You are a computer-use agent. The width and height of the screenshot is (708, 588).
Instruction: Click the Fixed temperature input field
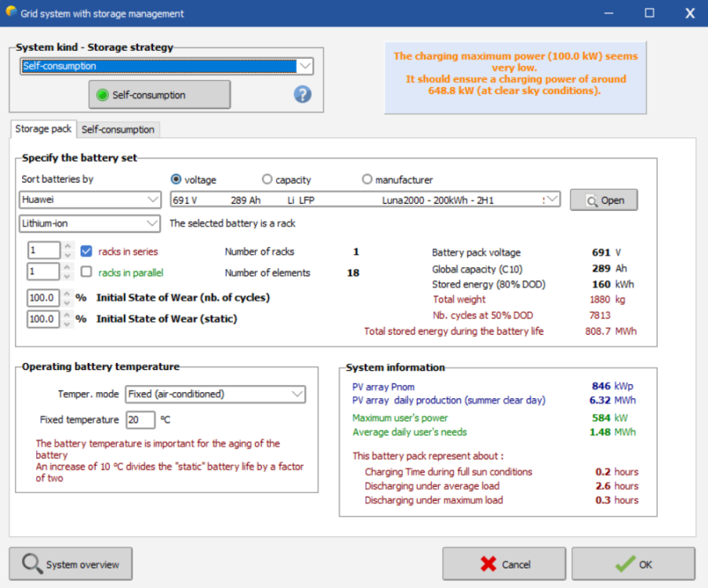[140, 420]
